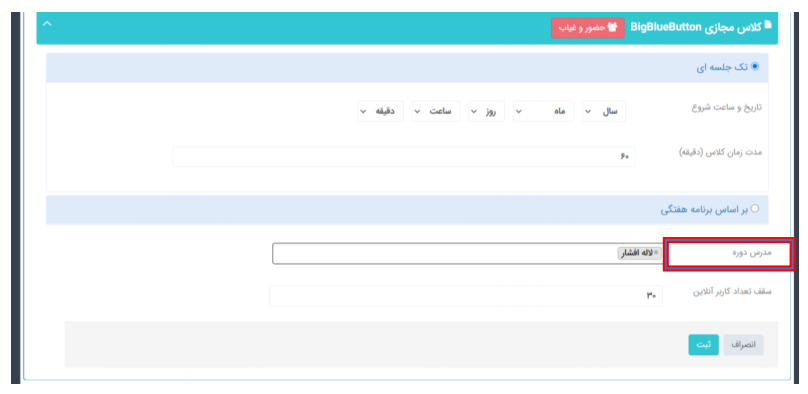Select the بر اساس برنامه هفتگی radio option
The width and height of the screenshot is (808, 394).
(755, 209)
